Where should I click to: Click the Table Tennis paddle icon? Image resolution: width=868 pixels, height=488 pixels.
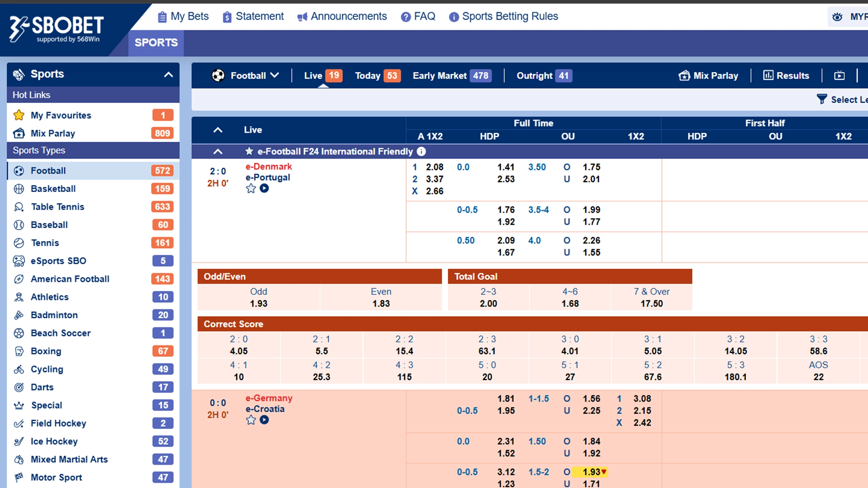click(x=19, y=207)
